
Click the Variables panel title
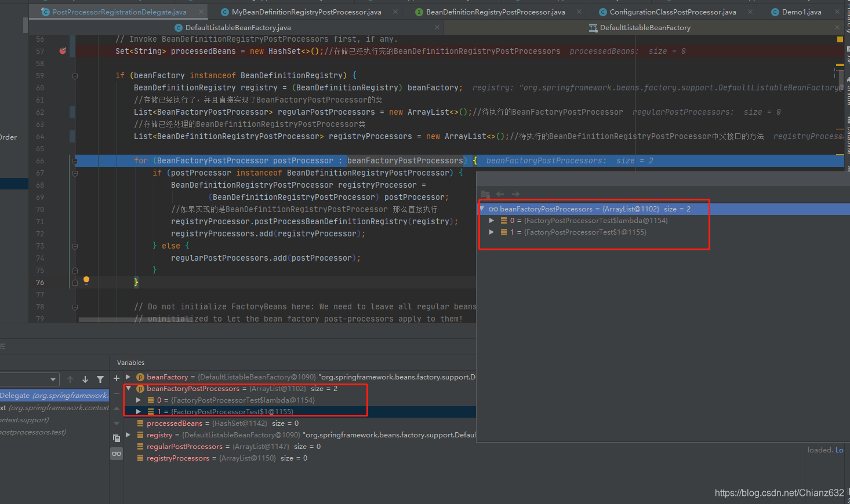pyautogui.click(x=130, y=363)
